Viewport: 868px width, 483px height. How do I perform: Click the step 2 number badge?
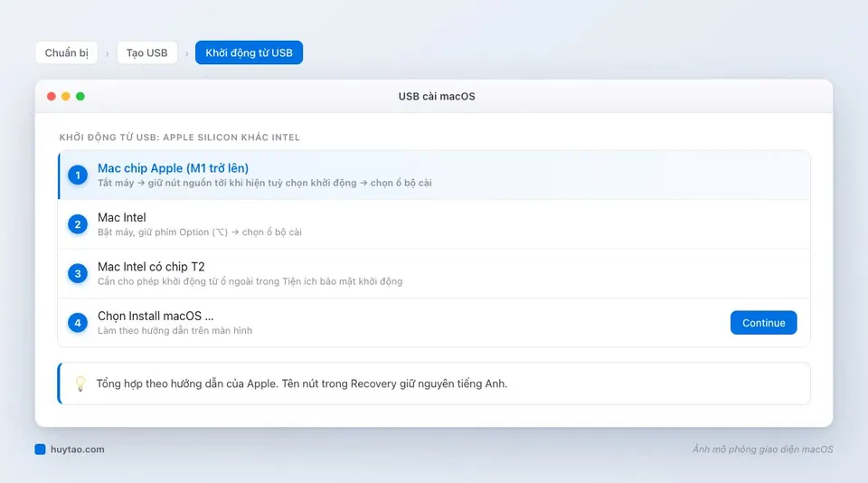(x=78, y=224)
